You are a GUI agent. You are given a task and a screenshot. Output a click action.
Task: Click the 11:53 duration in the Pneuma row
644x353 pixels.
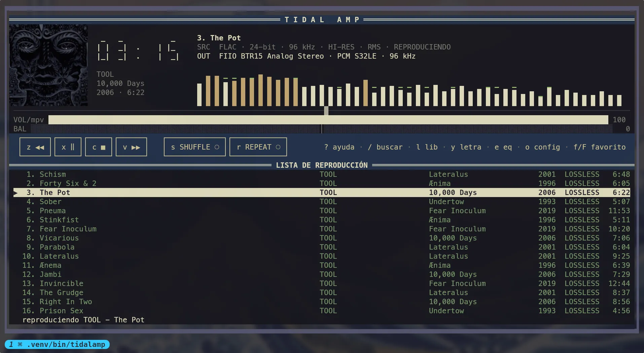click(619, 211)
